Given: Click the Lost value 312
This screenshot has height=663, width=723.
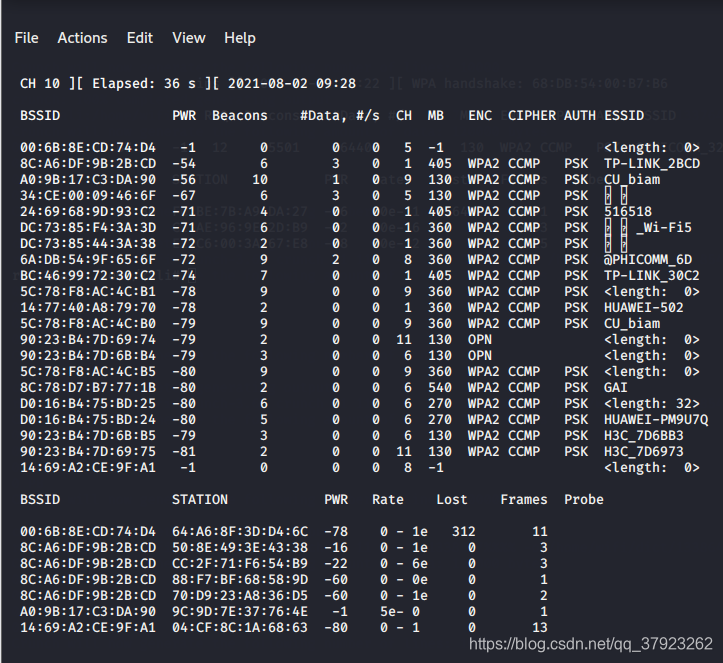Looking at the screenshot, I should (x=463, y=532).
